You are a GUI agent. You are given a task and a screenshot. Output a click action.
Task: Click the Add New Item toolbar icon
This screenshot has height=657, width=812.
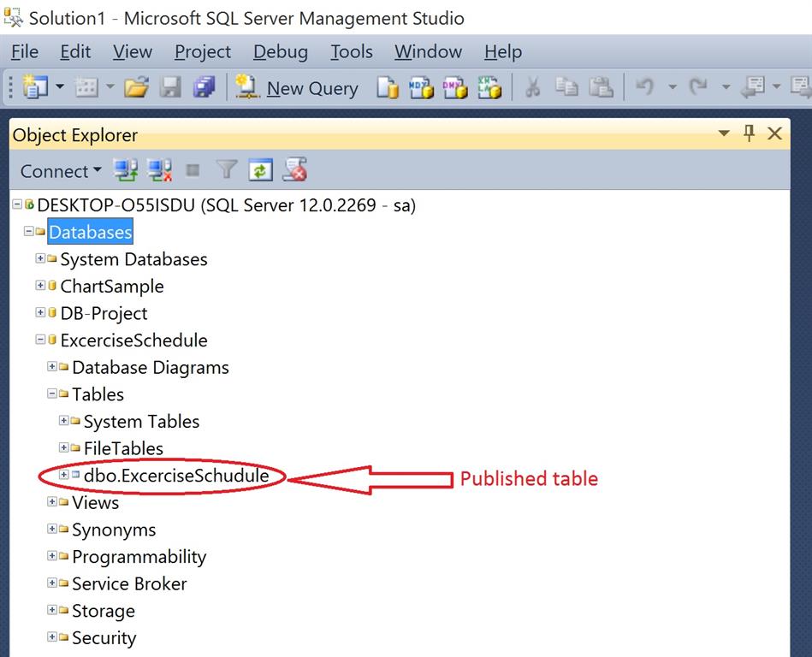coord(86,87)
